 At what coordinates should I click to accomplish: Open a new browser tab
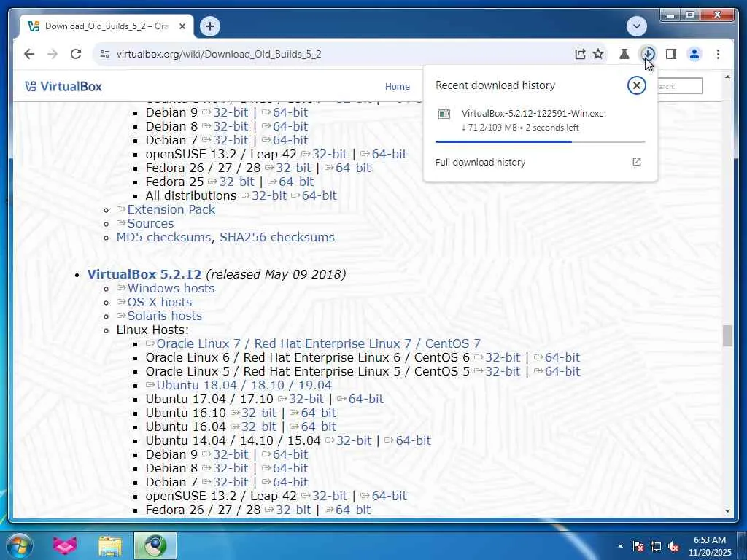point(210,26)
